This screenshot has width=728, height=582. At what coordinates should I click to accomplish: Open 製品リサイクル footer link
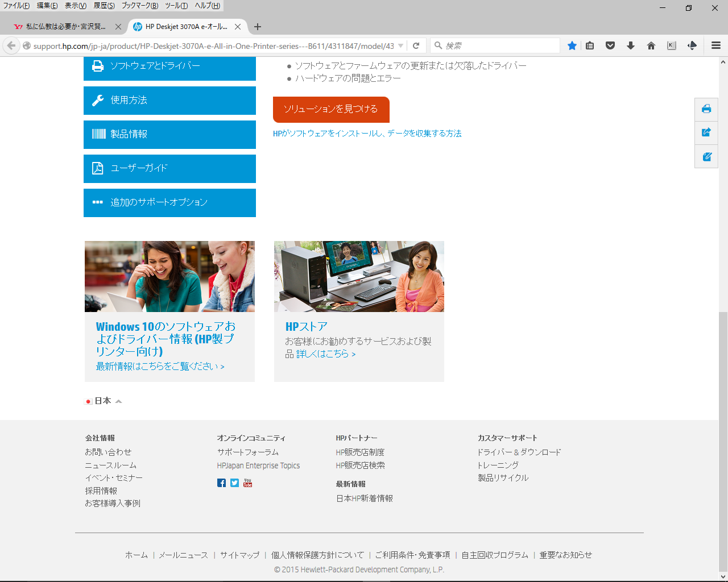pos(503,478)
